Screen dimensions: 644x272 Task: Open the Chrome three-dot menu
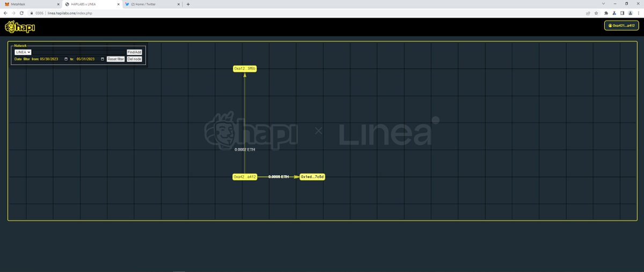point(639,13)
